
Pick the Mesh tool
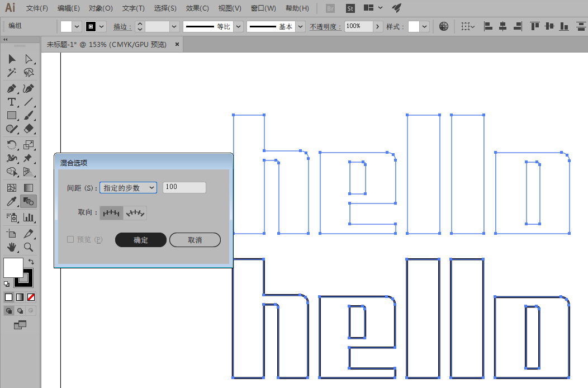point(12,188)
